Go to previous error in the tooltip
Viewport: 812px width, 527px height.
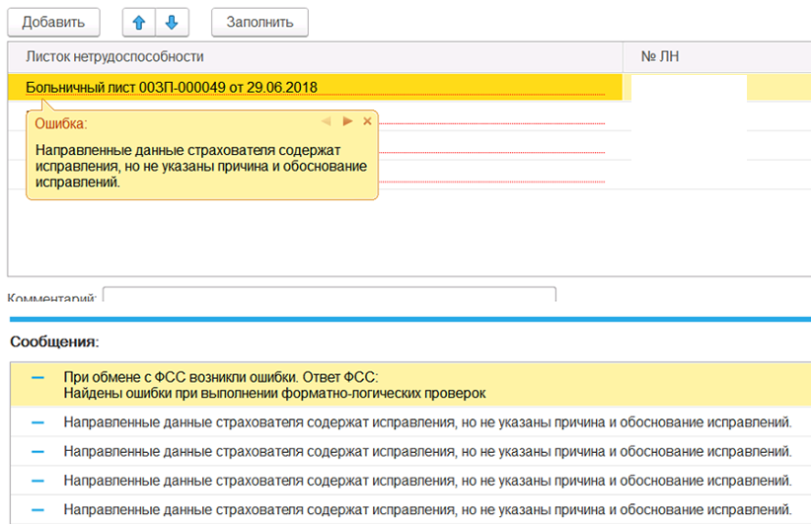[326, 121]
